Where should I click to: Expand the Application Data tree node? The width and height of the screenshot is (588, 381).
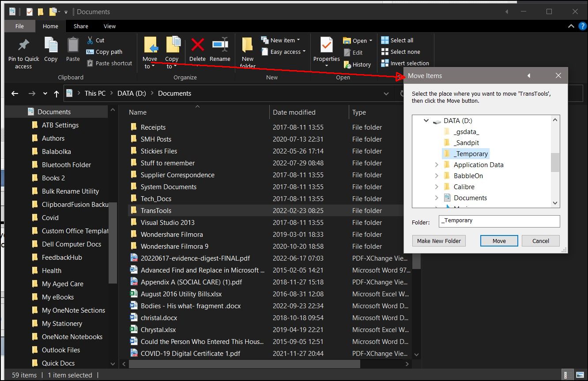(436, 165)
